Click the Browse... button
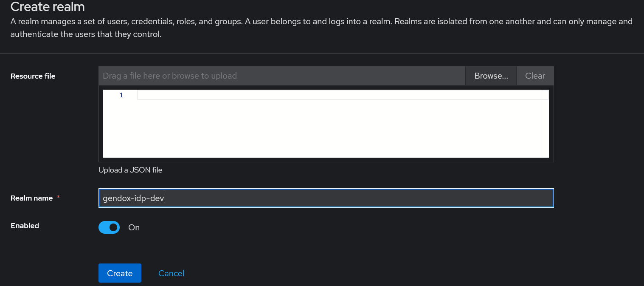Image resolution: width=644 pixels, height=286 pixels. pos(491,76)
